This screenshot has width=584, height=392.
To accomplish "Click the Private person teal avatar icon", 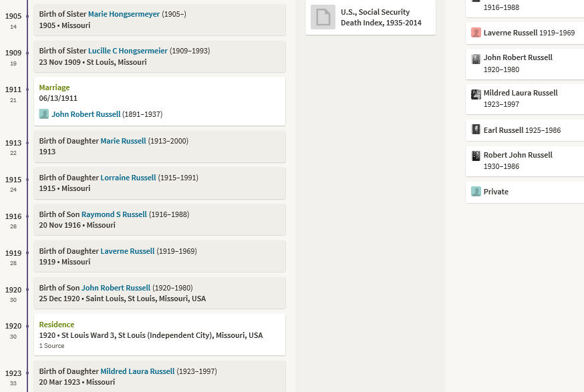I will point(476,192).
